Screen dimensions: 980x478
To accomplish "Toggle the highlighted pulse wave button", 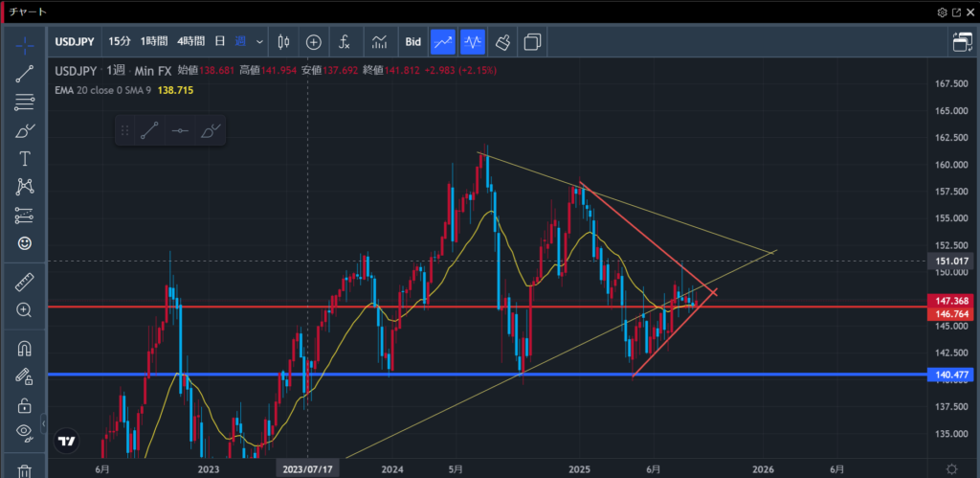I will (x=473, y=42).
